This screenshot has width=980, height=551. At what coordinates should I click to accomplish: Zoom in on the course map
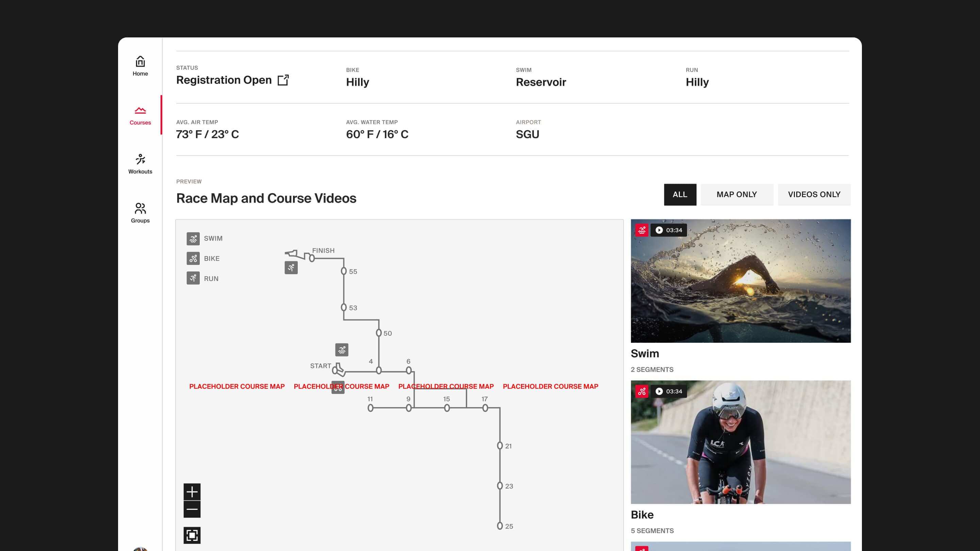coord(192,492)
